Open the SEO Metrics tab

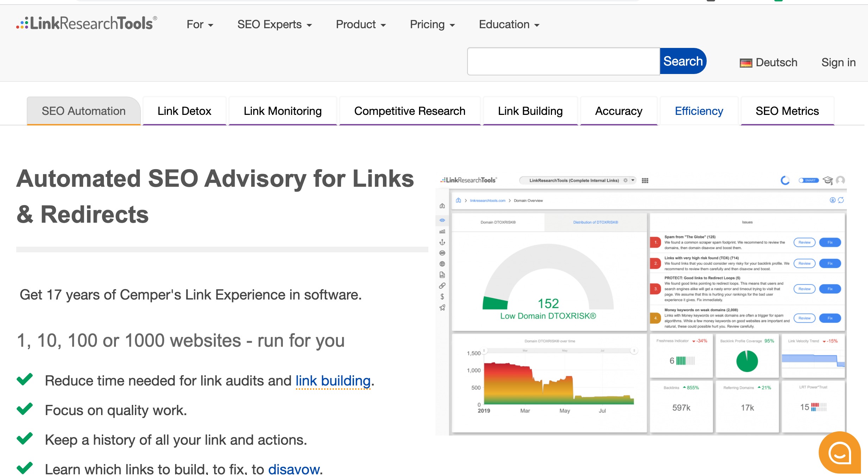pos(787,111)
